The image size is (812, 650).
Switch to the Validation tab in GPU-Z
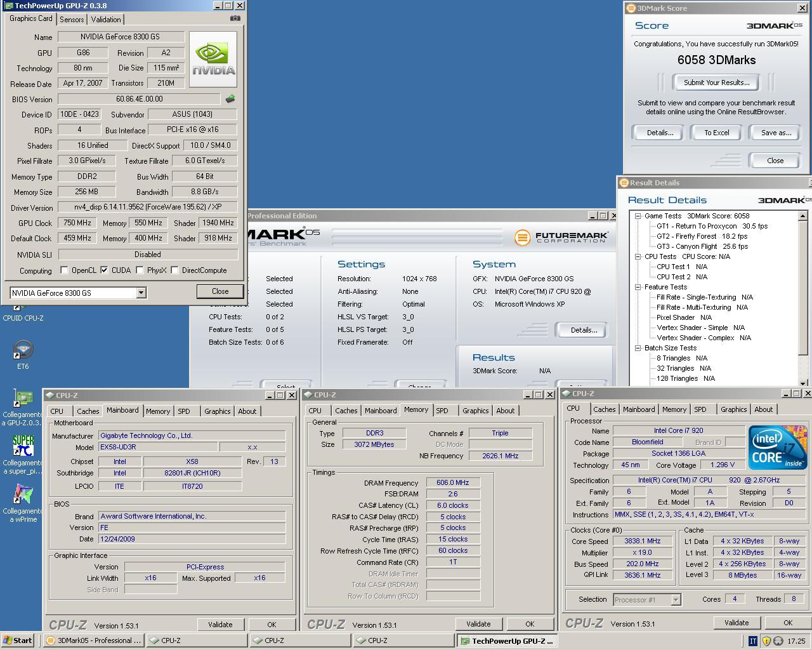(x=106, y=20)
